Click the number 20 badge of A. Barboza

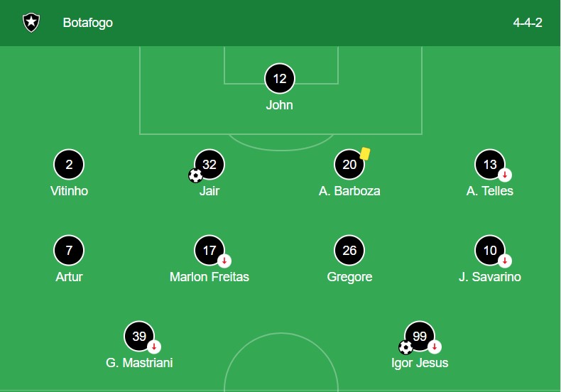tap(349, 165)
